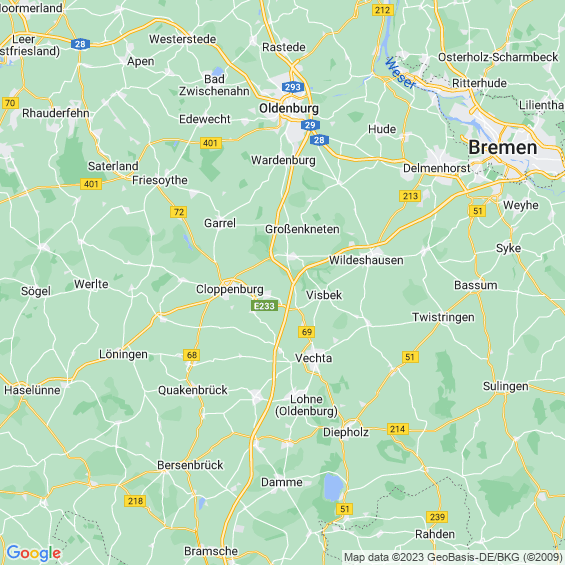This screenshot has height=565, width=565.
Task: Select the Cloppenburg town label
Action: click(x=230, y=289)
